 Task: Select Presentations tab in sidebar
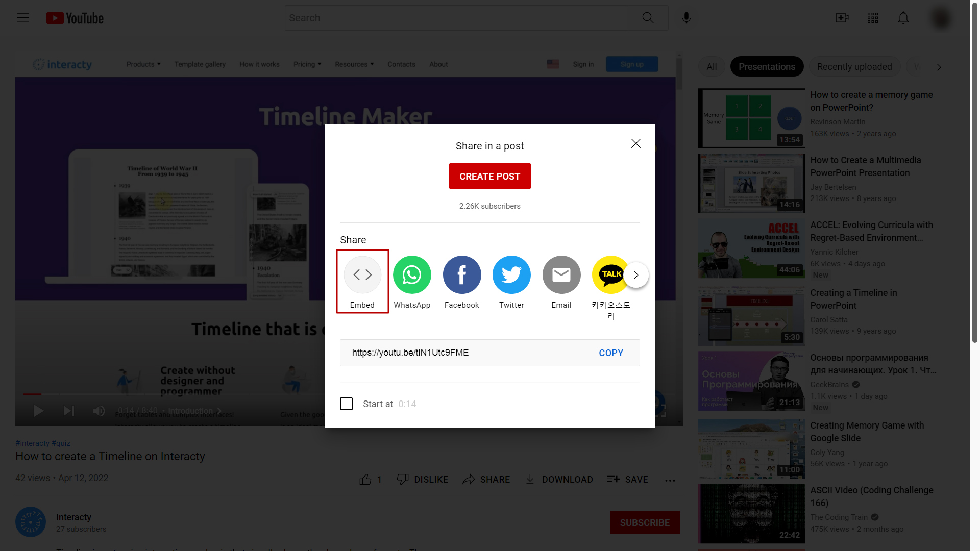767,66
